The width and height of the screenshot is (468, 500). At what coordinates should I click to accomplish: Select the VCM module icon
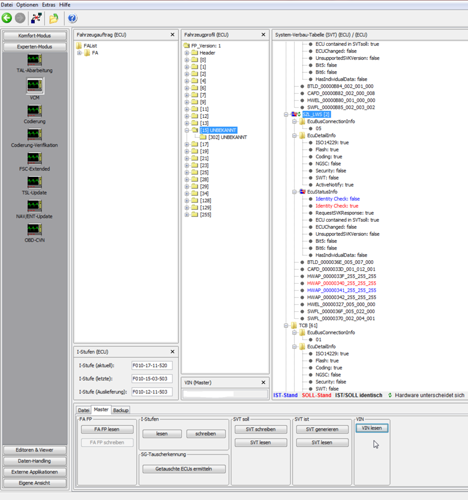[x=34, y=85]
